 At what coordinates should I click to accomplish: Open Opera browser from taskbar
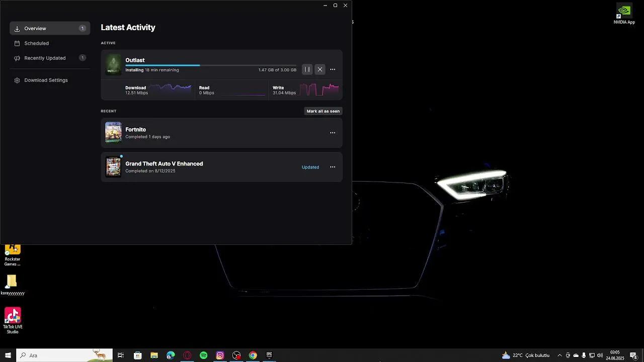pyautogui.click(x=187, y=355)
